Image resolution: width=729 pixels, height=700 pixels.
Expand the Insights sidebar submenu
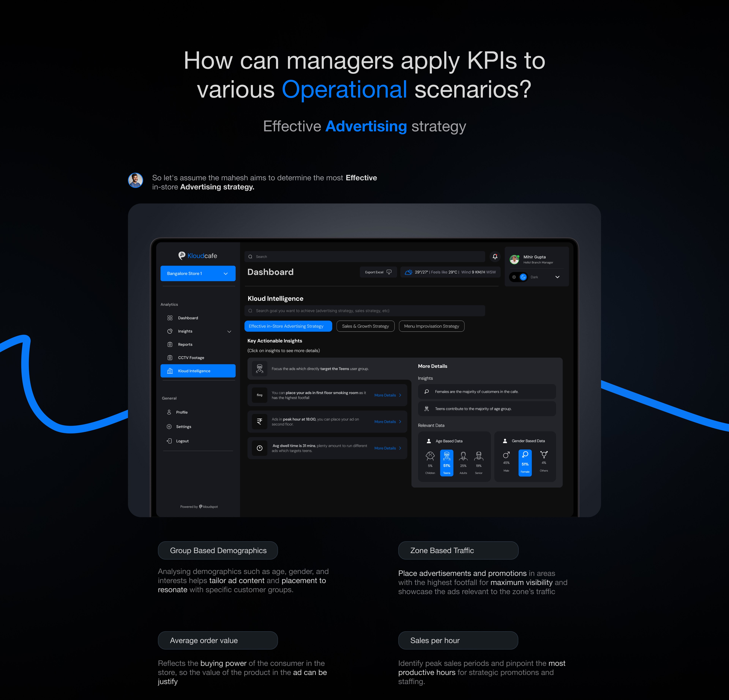click(229, 331)
